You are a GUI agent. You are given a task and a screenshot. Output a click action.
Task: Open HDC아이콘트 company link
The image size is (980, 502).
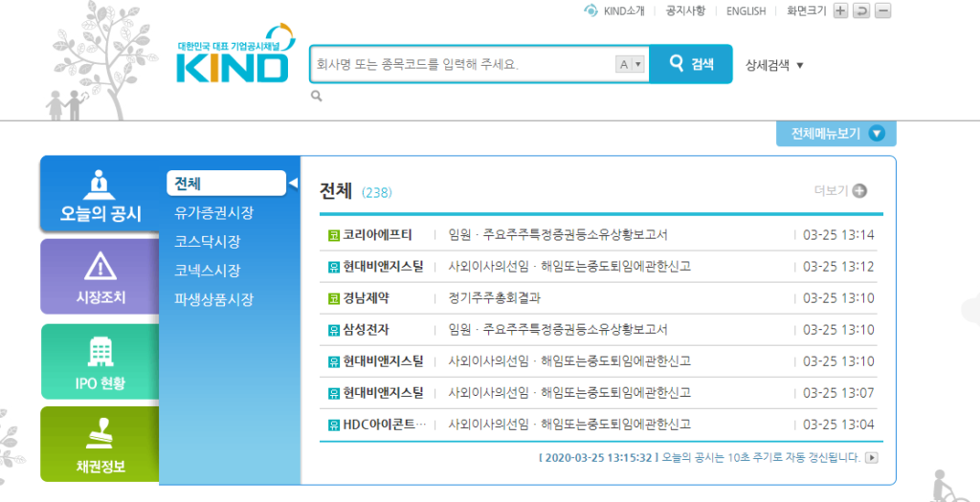pyautogui.click(x=385, y=426)
